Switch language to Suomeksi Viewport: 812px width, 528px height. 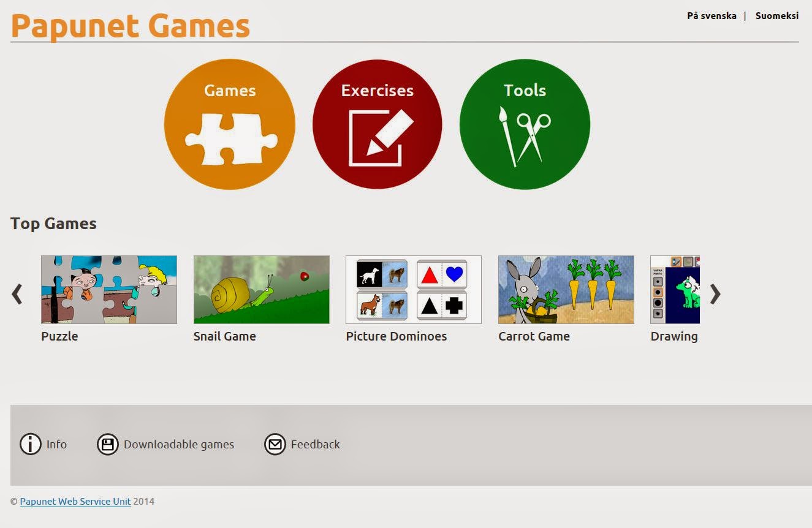[776, 15]
